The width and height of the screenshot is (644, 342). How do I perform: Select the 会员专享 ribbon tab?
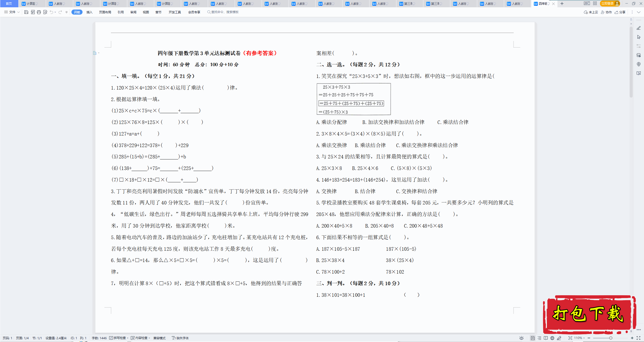tap(194, 12)
